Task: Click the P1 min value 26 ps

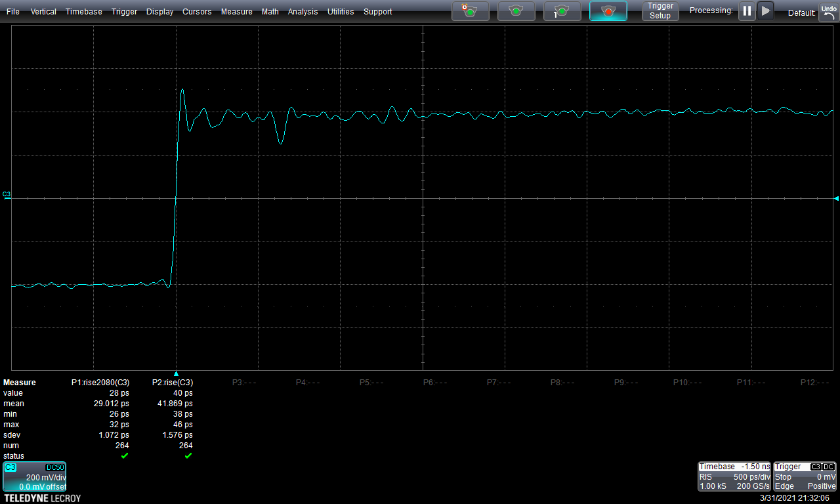Action: 119,414
